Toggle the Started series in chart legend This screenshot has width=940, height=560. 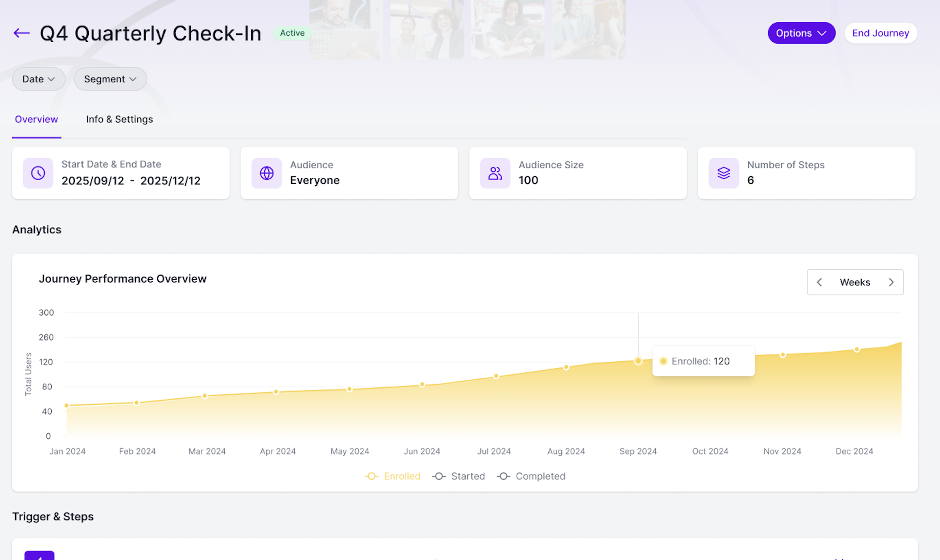[459, 476]
